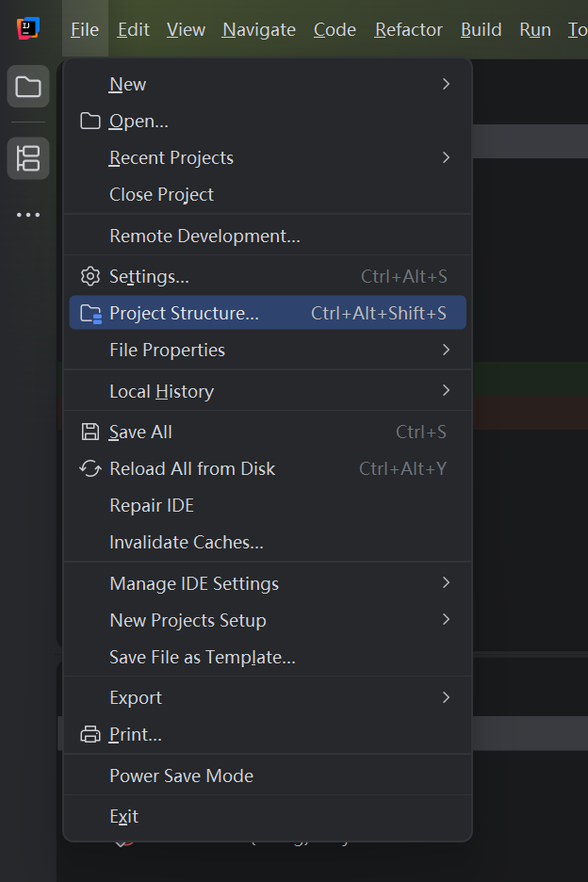Select Project Structure menu entry
The height and width of the screenshot is (882, 588).
click(x=184, y=314)
